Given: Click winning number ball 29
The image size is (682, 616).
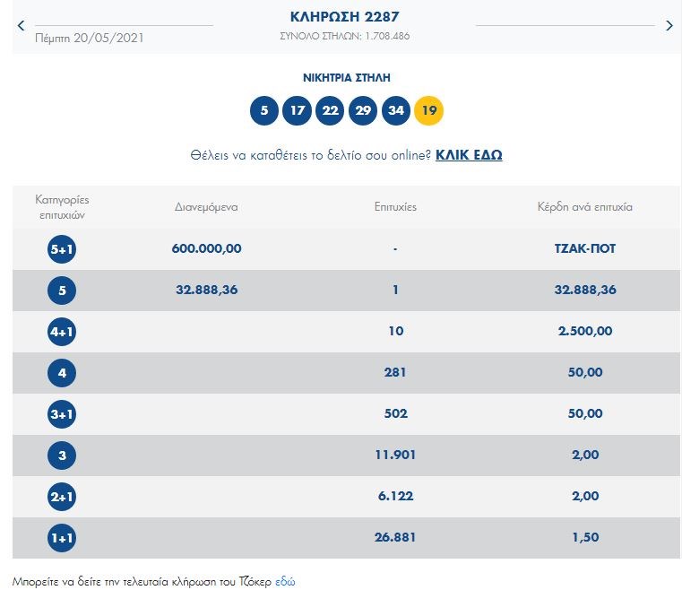Looking at the screenshot, I should pos(363,111).
